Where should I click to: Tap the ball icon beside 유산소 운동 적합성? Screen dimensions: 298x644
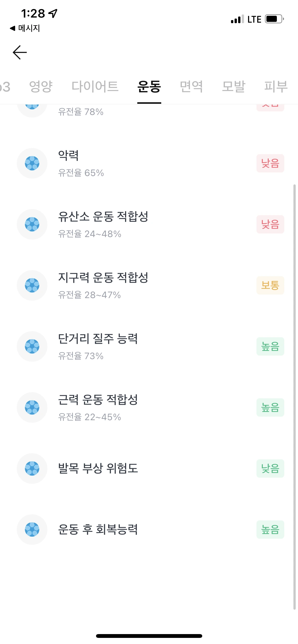point(32,224)
